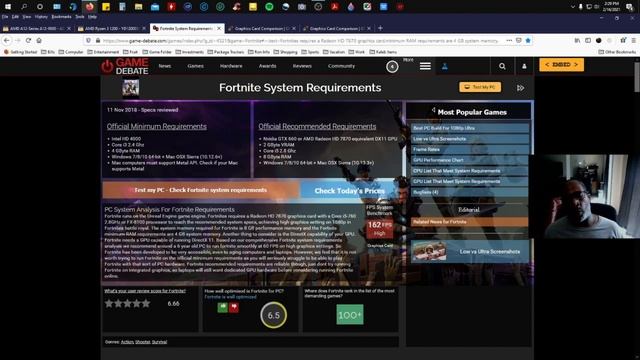Click the Game Debate logo
The image size is (640, 360).
pos(125,66)
